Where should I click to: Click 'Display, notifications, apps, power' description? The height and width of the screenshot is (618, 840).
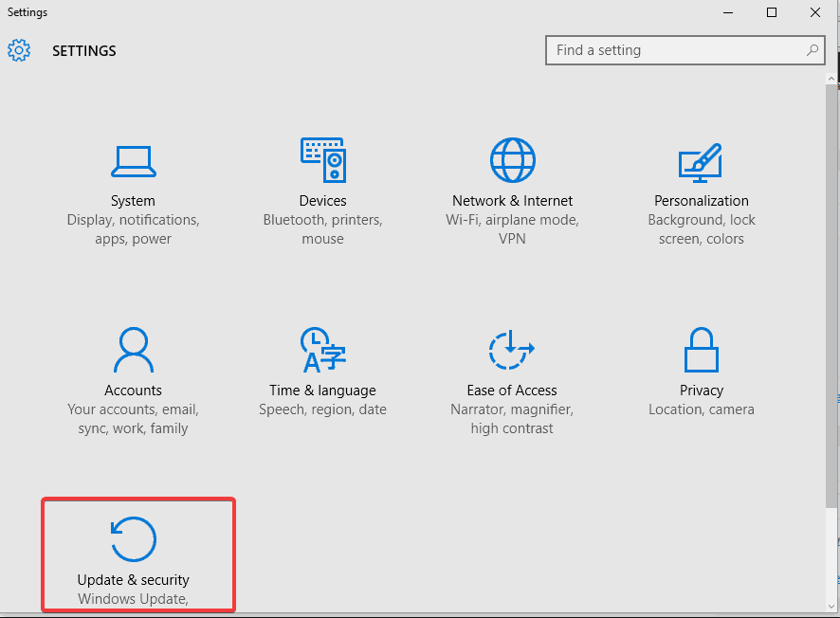coord(133,229)
